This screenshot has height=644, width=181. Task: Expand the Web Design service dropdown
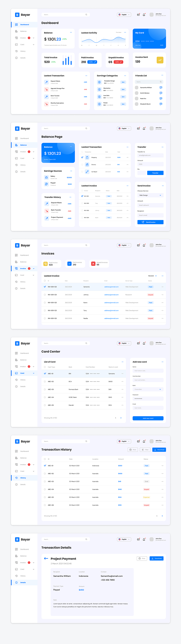pos(150,195)
